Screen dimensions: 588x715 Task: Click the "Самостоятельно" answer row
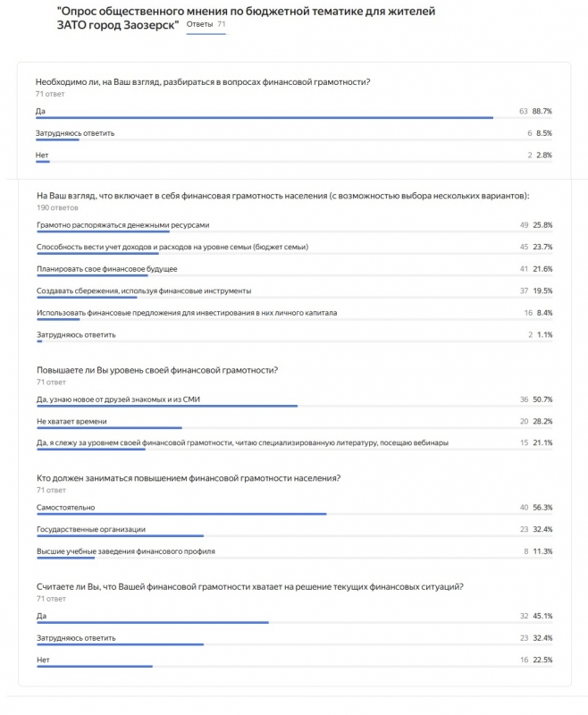66,507
